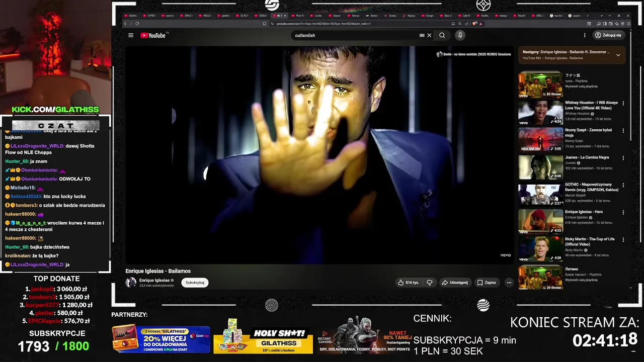Dislike the video with thumbs-down icon
This screenshot has width=644, height=362.
point(430,283)
